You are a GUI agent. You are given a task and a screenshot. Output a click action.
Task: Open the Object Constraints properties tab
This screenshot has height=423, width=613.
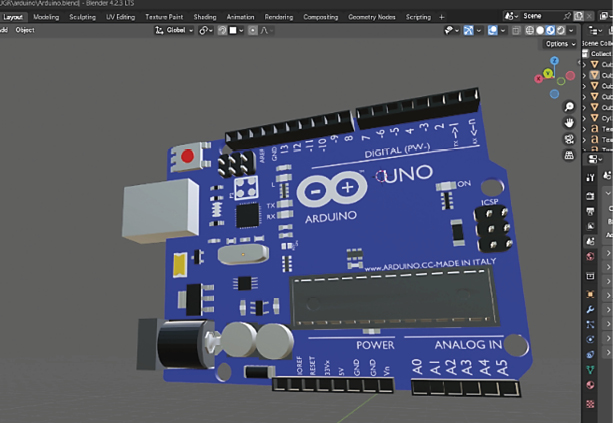pyautogui.click(x=590, y=355)
